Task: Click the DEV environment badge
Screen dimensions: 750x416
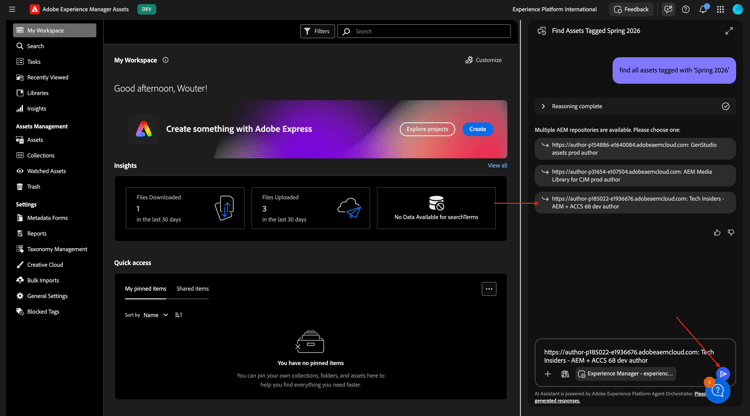Action: [x=146, y=9]
